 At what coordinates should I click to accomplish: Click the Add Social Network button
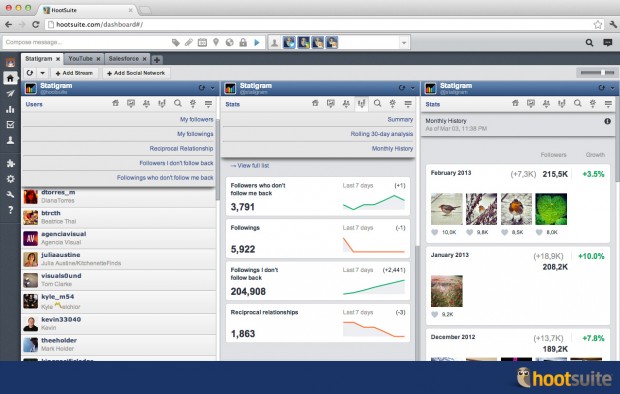coord(136,73)
